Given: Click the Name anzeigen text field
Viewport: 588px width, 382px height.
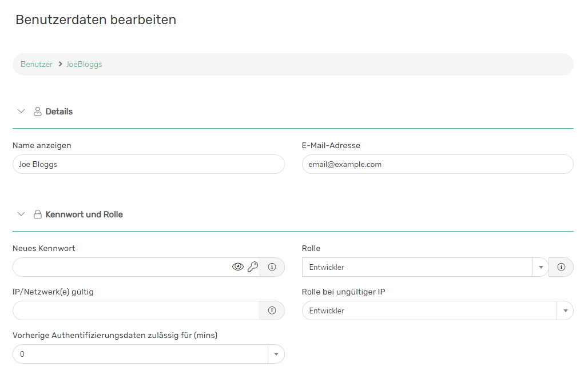Looking at the screenshot, I should [148, 164].
